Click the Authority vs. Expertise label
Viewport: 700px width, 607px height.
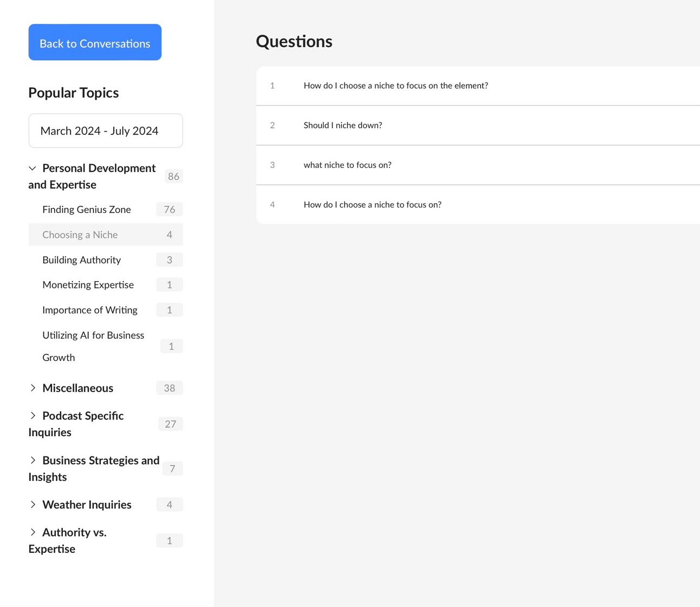(68, 540)
